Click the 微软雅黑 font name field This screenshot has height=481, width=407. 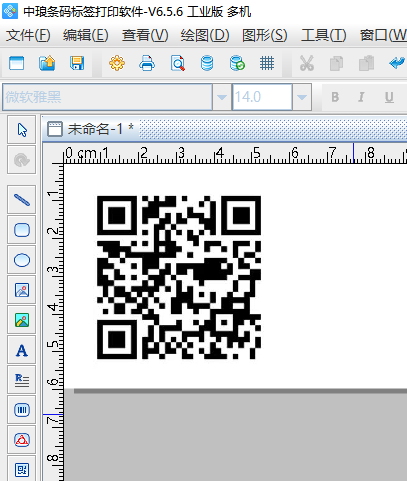107,97
